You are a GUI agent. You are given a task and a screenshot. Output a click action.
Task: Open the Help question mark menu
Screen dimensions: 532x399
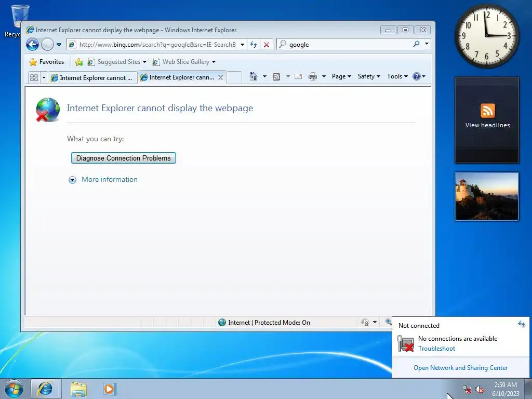(x=419, y=76)
